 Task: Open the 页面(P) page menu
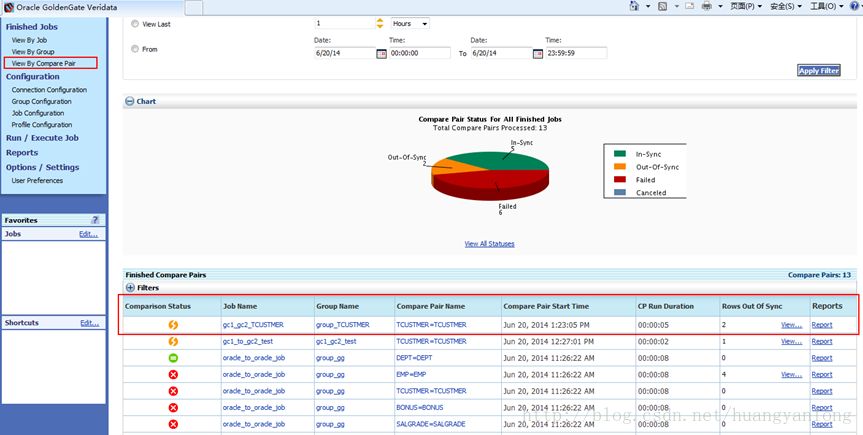tap(746, 6)
